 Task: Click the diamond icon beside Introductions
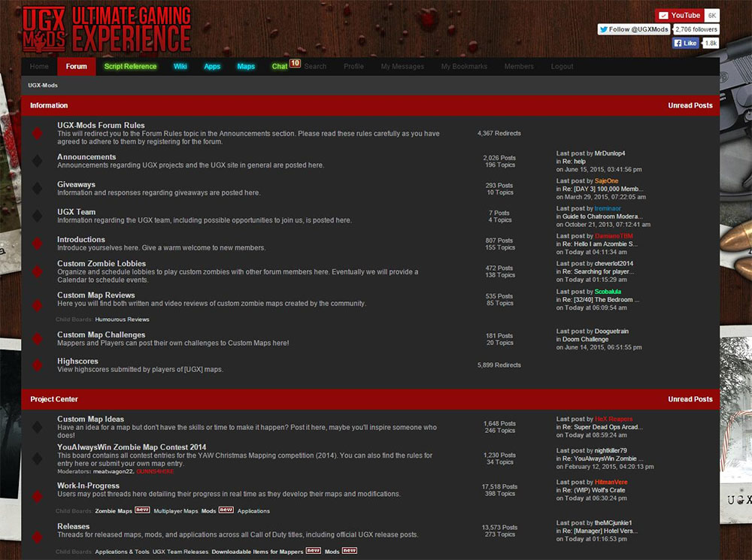38,243
